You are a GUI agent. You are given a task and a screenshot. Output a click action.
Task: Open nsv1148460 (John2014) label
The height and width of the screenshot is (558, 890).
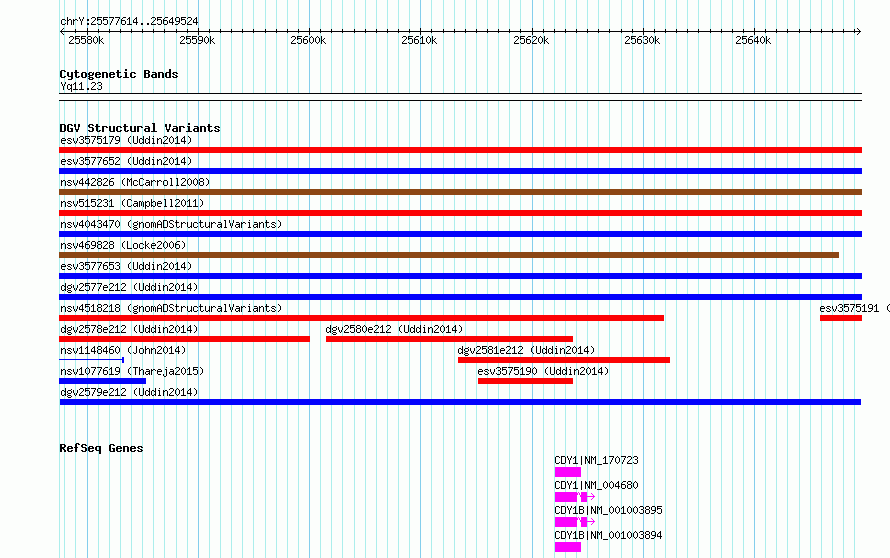123,350
